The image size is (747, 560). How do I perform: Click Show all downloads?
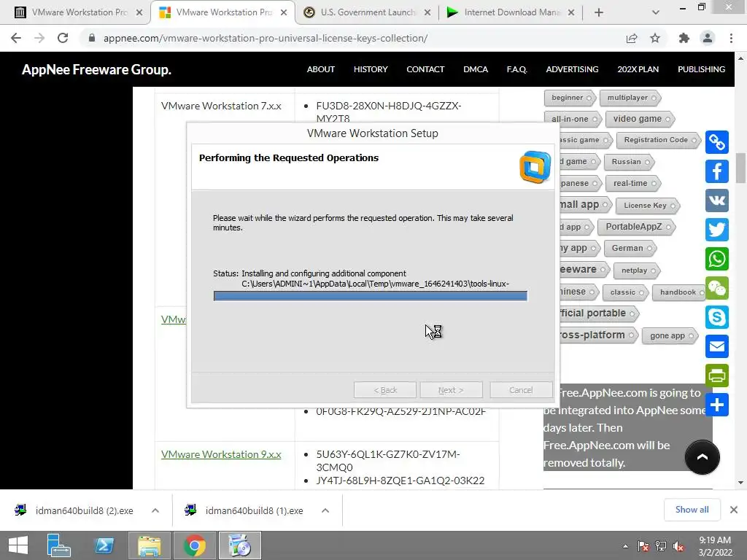pos(692,510)
